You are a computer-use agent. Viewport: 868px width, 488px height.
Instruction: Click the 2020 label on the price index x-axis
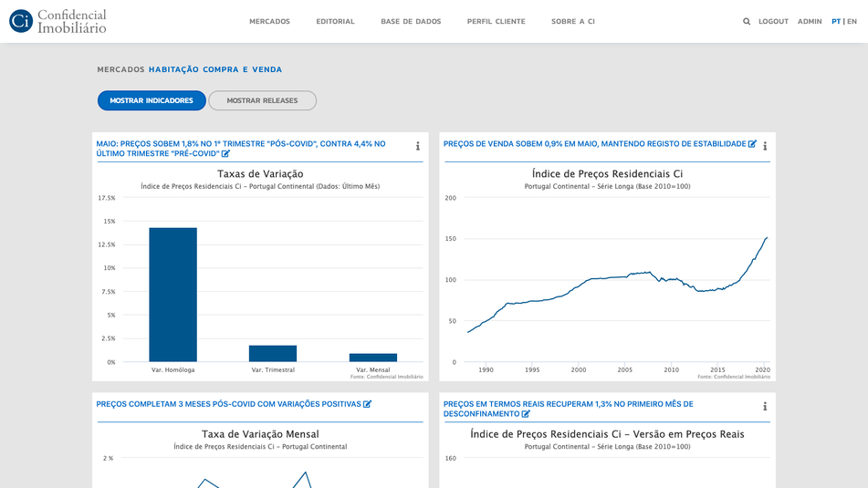click(x=763, y=369)
